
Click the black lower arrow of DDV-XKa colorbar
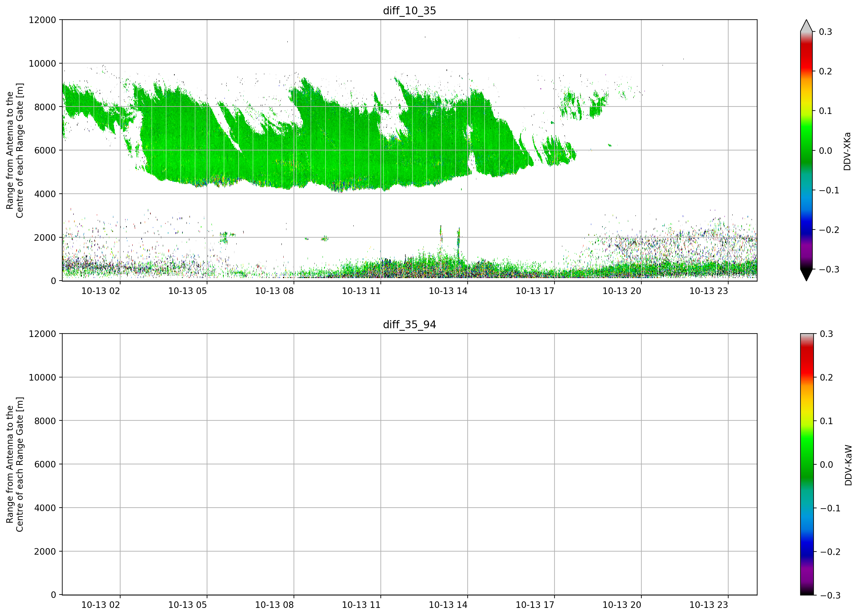coord(806,275)
